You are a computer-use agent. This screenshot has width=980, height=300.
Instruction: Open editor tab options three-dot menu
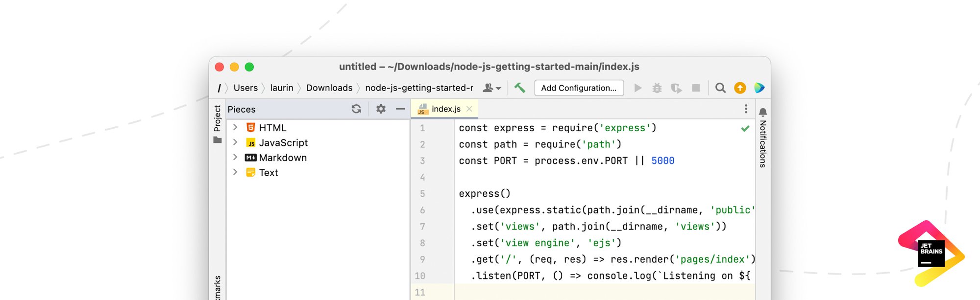pos(746,109)
